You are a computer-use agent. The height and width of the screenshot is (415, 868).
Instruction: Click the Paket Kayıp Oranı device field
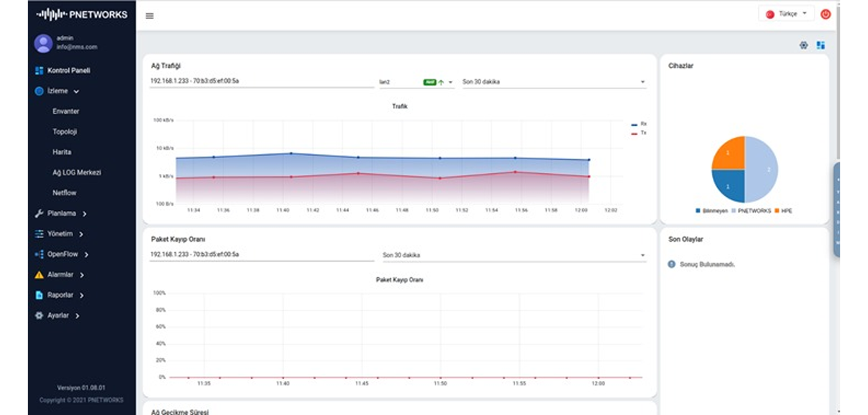point(261,255)
